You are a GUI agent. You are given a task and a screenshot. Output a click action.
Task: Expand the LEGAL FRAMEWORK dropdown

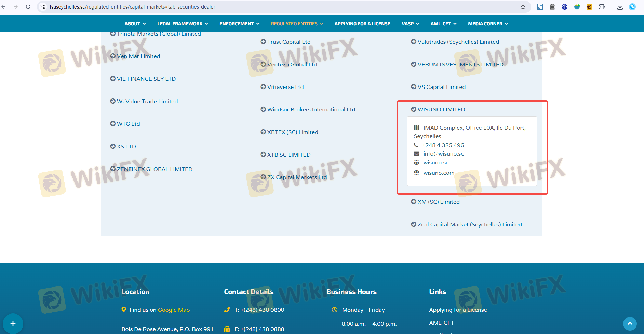[183, 24]
